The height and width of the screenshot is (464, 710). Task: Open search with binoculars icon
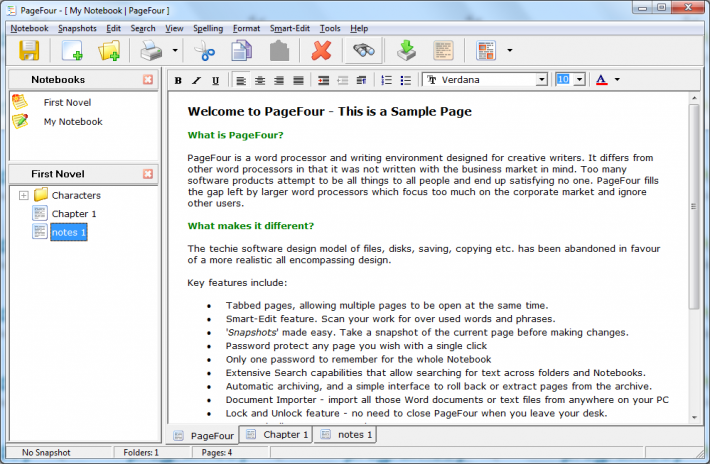[x=364, y=50]
